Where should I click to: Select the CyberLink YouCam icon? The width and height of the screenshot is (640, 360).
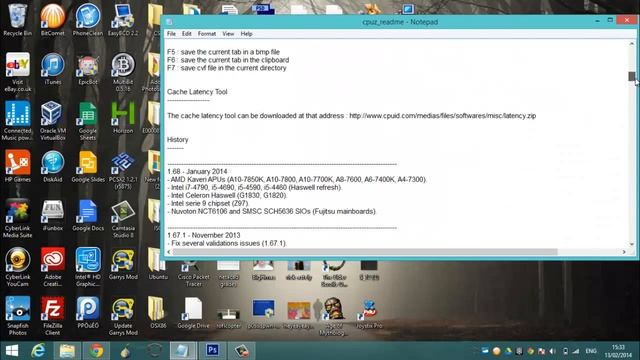(18, 267)
